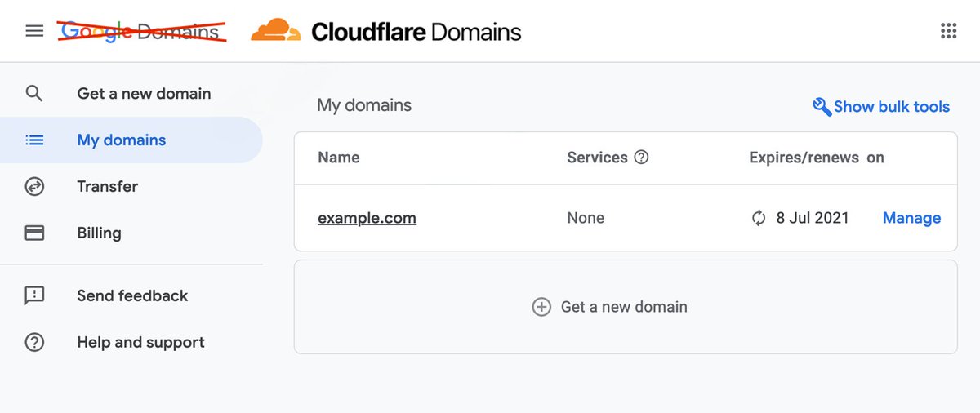This screenshot has height=413, width=980.
Task: Click the Cloudflare cloud logo
Action: coord(275,31)
